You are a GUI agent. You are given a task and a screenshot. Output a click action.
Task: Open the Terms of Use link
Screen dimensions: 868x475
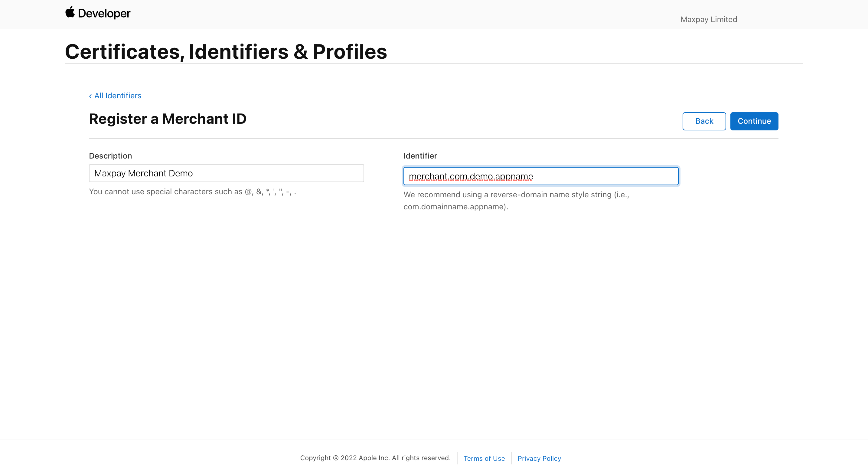484,458
